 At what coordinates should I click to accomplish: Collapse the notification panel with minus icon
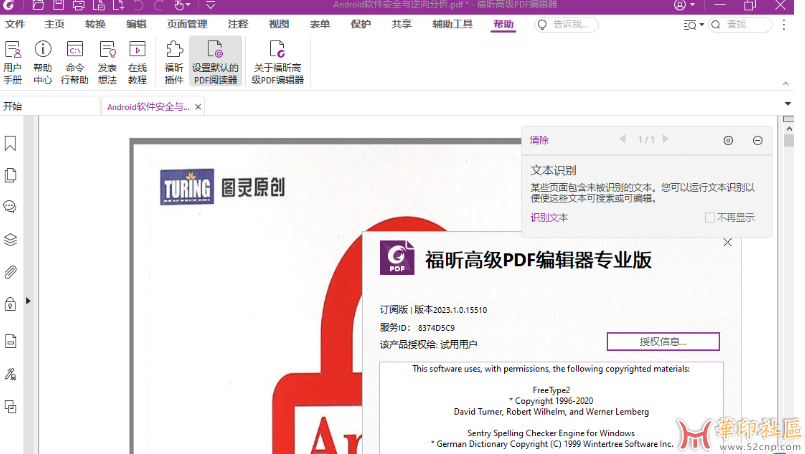pos(758,140)
